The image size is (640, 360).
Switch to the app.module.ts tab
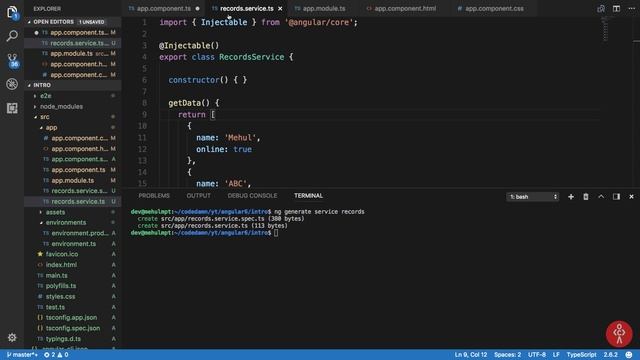[x=324, y=9]
